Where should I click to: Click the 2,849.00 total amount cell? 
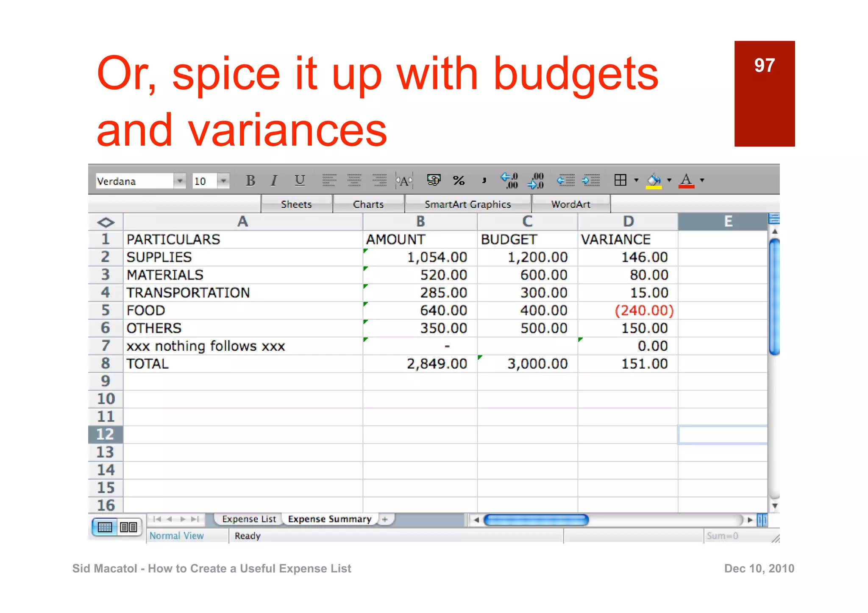coord(420,363)
